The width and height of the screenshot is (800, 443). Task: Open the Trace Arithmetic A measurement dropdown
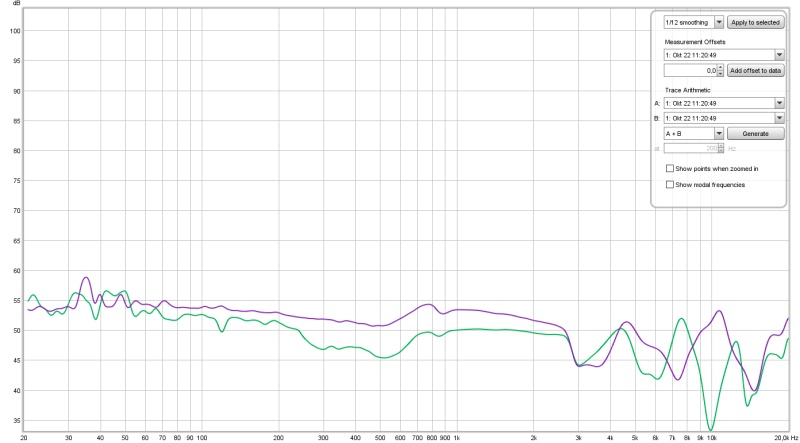[x=778, y=102]
